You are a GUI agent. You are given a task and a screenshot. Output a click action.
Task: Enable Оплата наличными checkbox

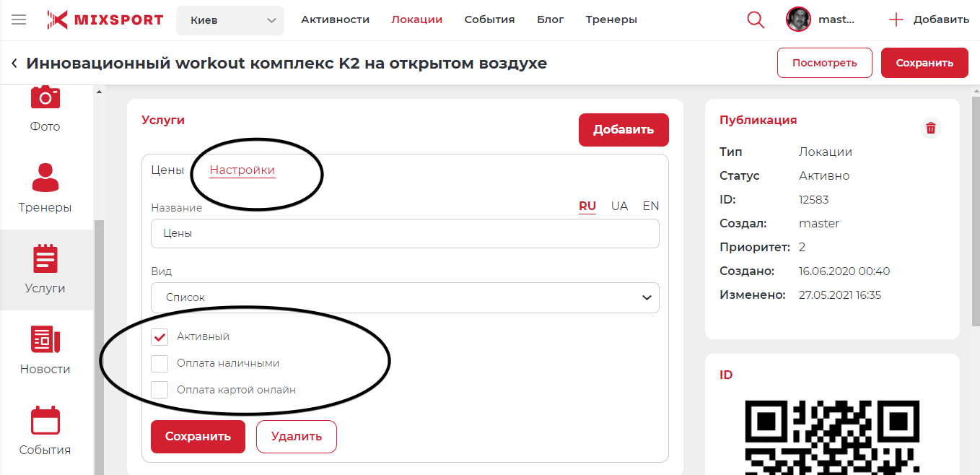(159, 363)
